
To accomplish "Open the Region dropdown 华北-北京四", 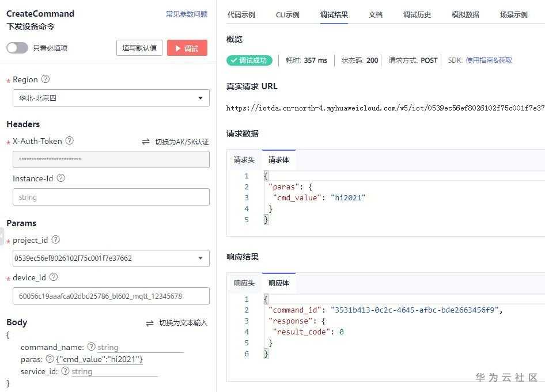I will pyautogui.click(x=111, y=98).
